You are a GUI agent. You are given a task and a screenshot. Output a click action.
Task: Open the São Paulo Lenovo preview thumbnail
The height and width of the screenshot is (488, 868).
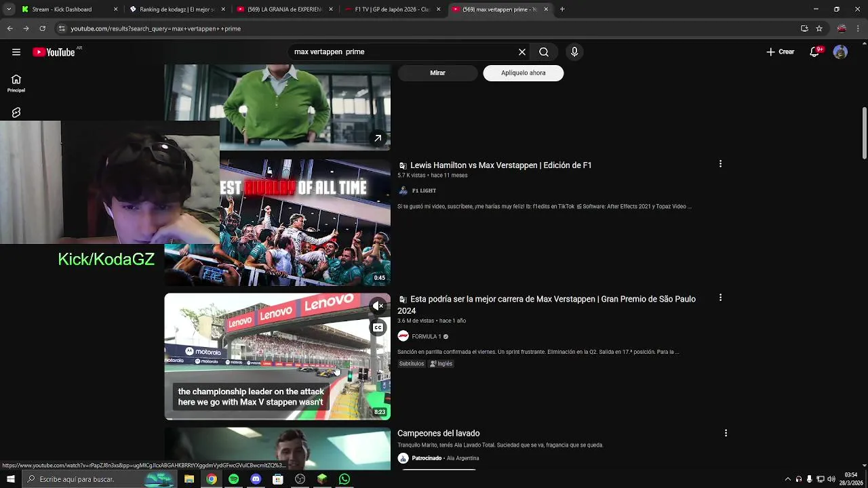277,357
